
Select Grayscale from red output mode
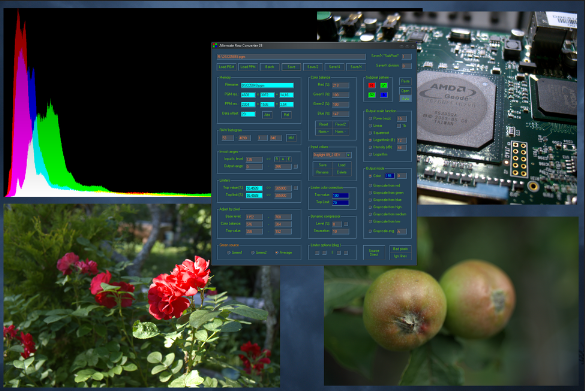(385, 185)
